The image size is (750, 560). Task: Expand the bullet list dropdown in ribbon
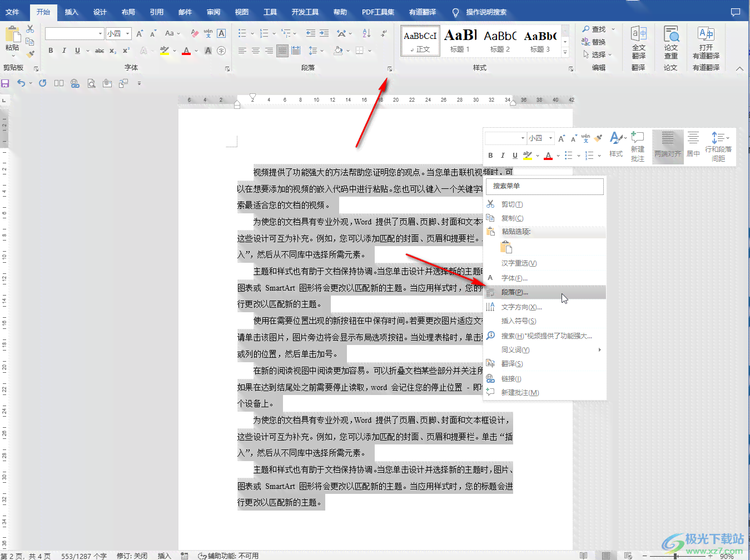pos(252,33)
